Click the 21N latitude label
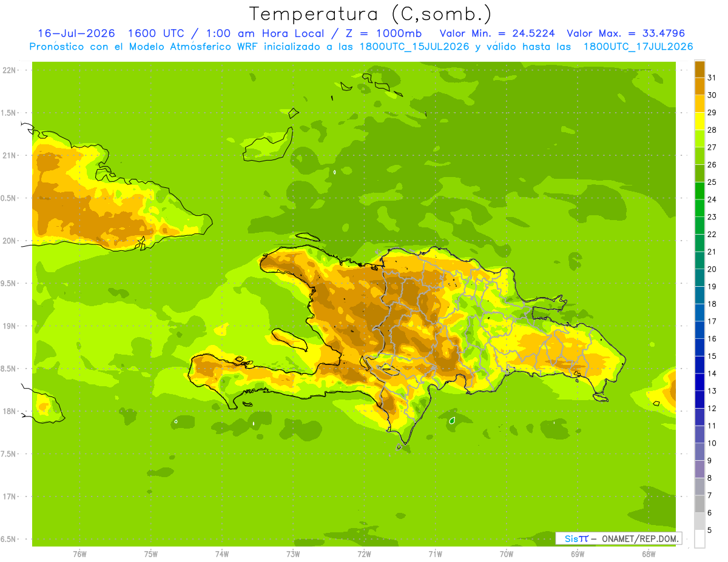 (x=10, y=156)
